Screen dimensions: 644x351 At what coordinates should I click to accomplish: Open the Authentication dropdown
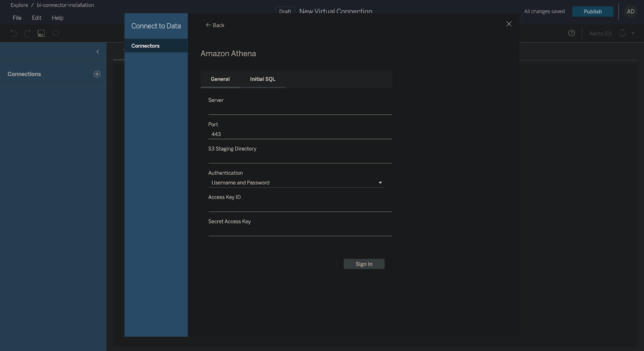click(x=296, y=183)
